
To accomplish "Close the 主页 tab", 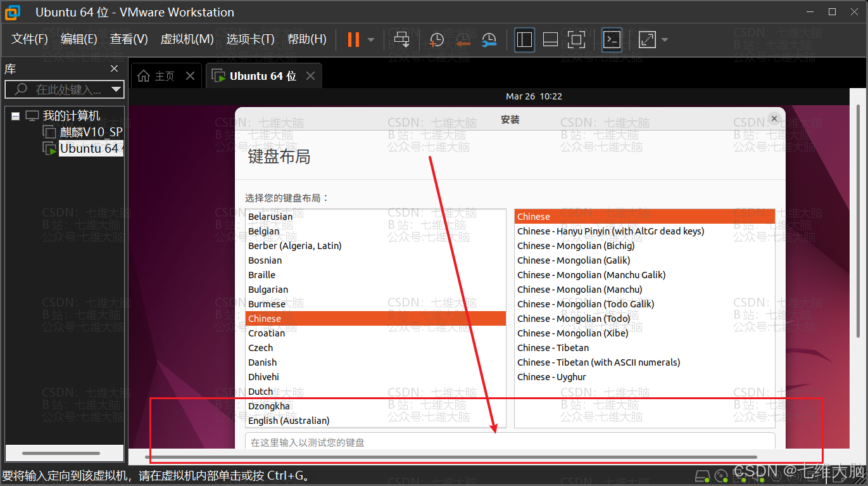I will (190, 76).
